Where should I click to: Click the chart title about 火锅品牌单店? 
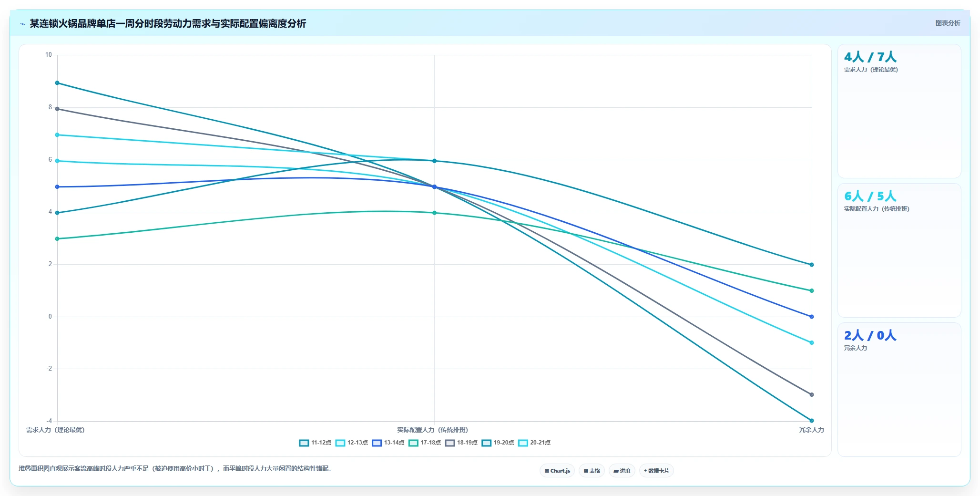click(x=168, y=23)
